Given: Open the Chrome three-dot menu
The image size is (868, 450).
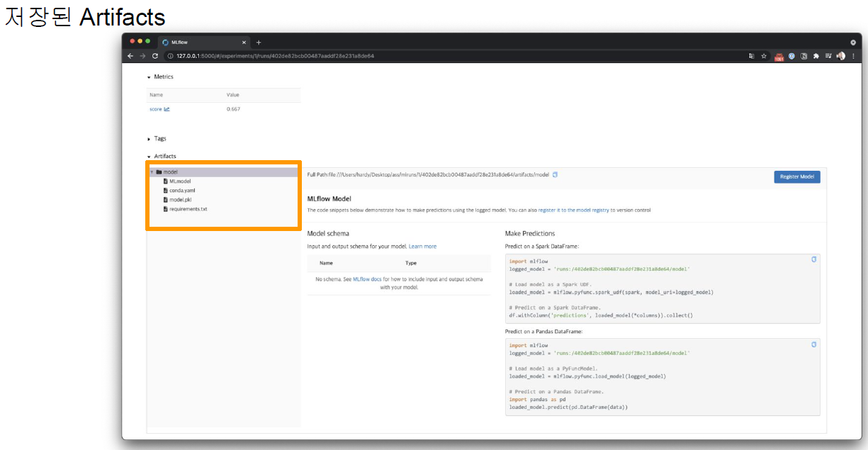Looking at the screenshot, I should click(x=853, y=55).
